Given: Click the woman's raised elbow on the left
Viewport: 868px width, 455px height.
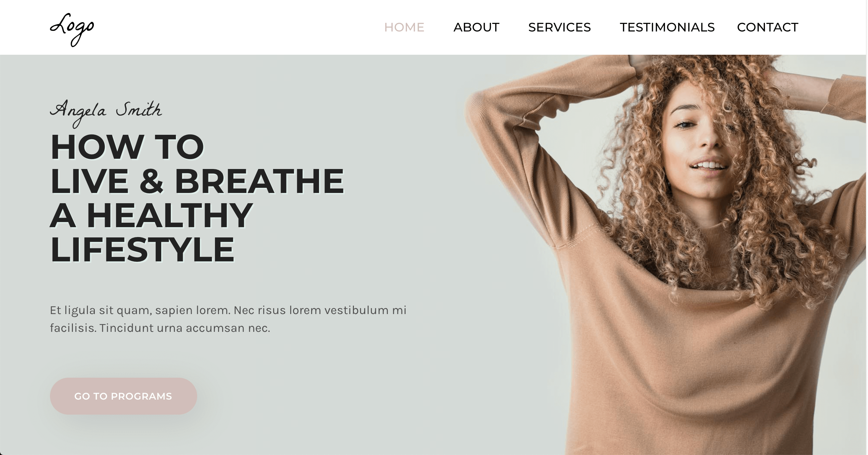Looking at the screenshot, I should pyautogui.click(x=479, y=109).
